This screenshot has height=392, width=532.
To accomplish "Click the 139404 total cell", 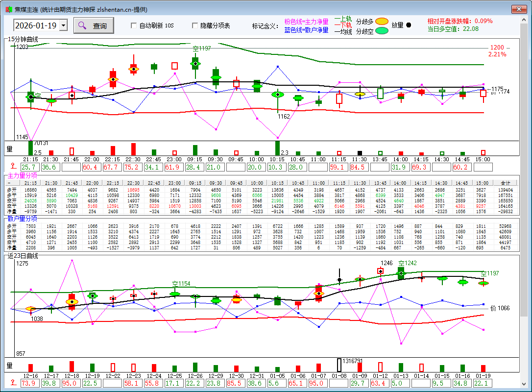I will pyautogui.click(x=505, y=190).
